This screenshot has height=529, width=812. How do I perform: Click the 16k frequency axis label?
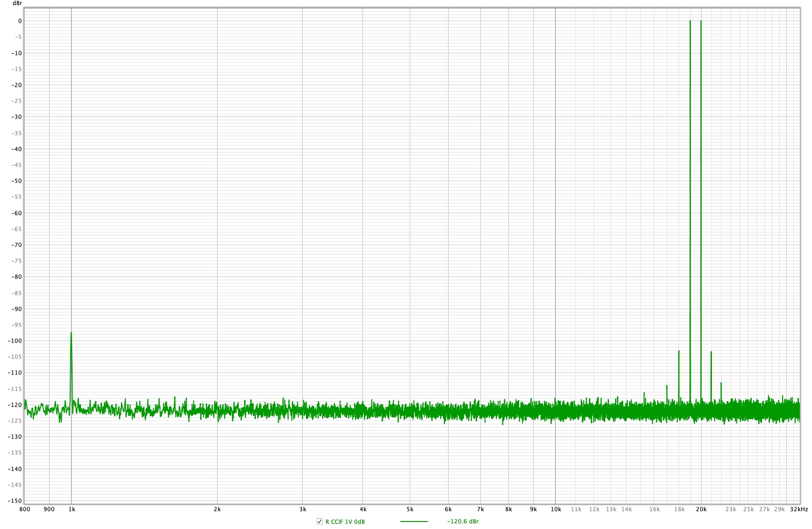(654, 509)
